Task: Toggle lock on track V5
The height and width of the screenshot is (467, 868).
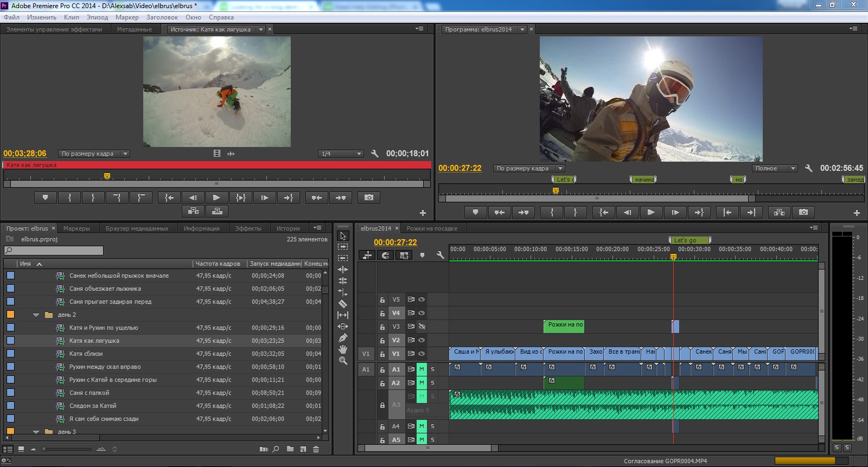Action: click(382, 299)
